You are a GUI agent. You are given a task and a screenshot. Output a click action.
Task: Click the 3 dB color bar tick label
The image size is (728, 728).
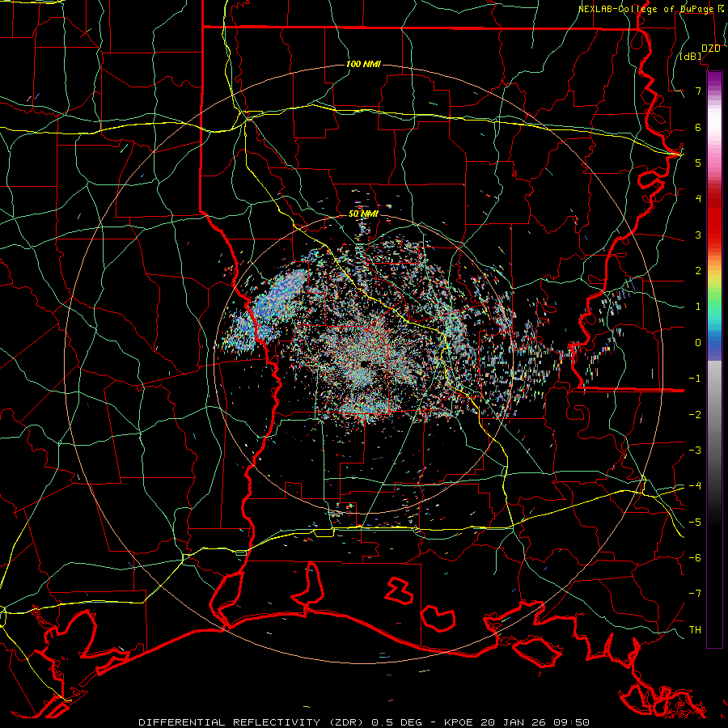[698, 235]
